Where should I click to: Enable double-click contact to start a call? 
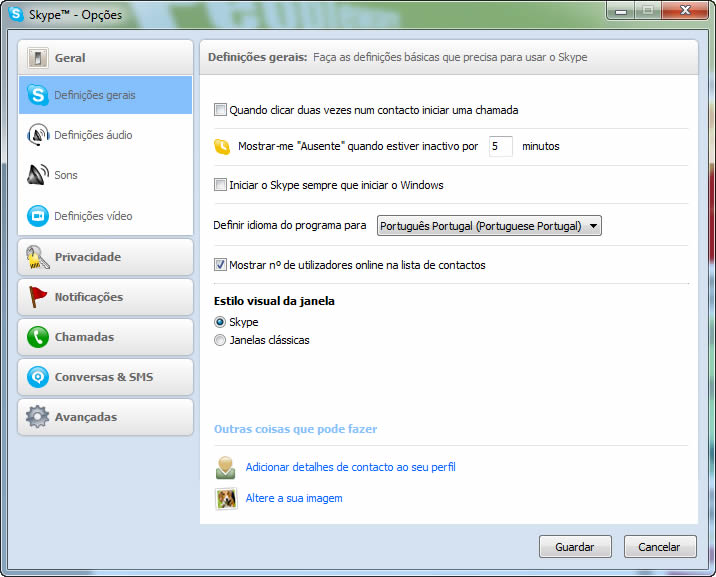click(220, 110)
